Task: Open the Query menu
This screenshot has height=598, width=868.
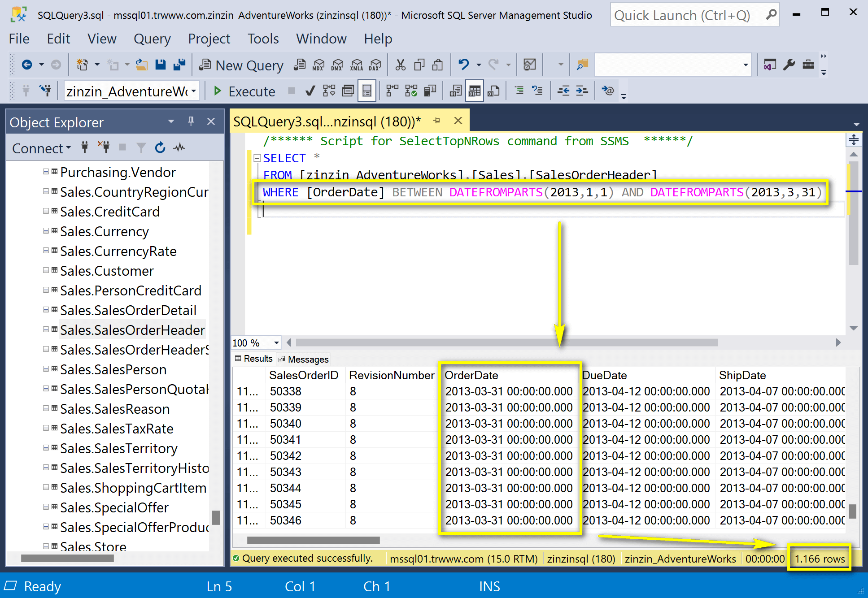Action: 152,39
